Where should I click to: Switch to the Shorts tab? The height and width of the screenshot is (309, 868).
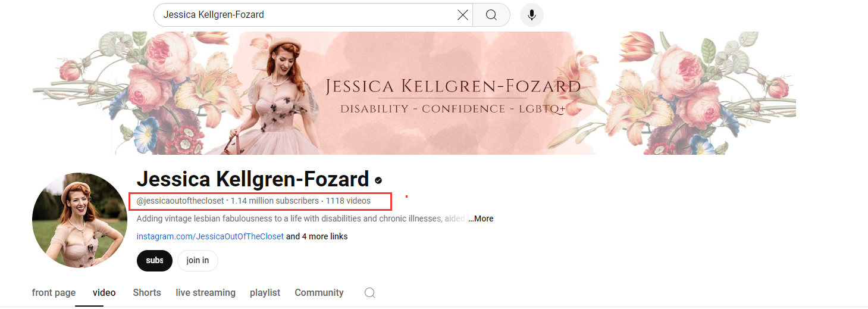pos(147,293)
